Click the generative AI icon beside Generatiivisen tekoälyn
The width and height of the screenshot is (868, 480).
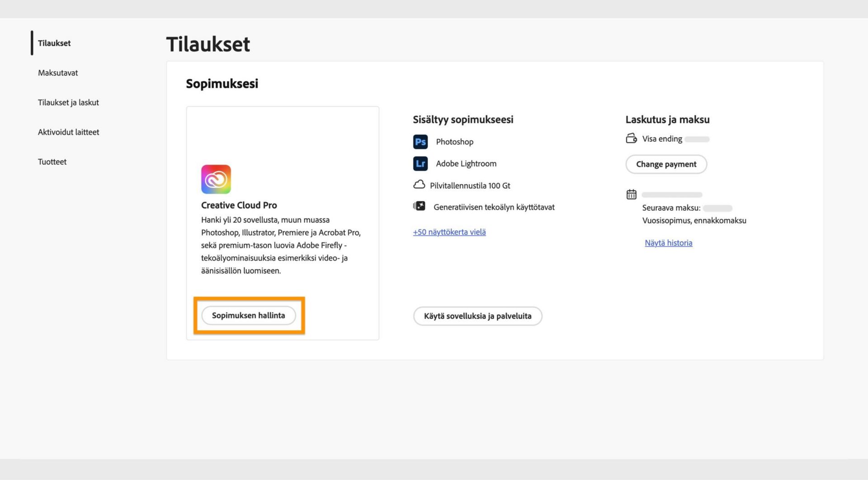(420, 206)
